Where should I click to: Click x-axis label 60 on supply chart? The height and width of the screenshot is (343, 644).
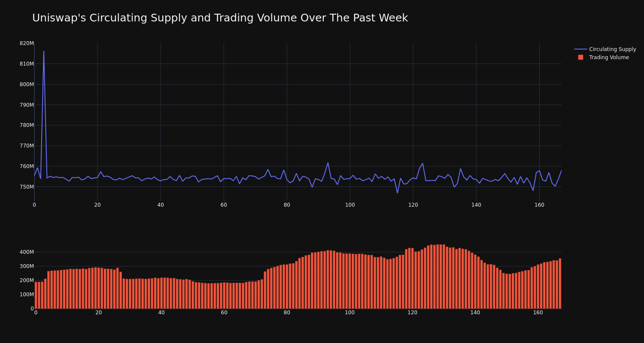click(x=224, y=205)
